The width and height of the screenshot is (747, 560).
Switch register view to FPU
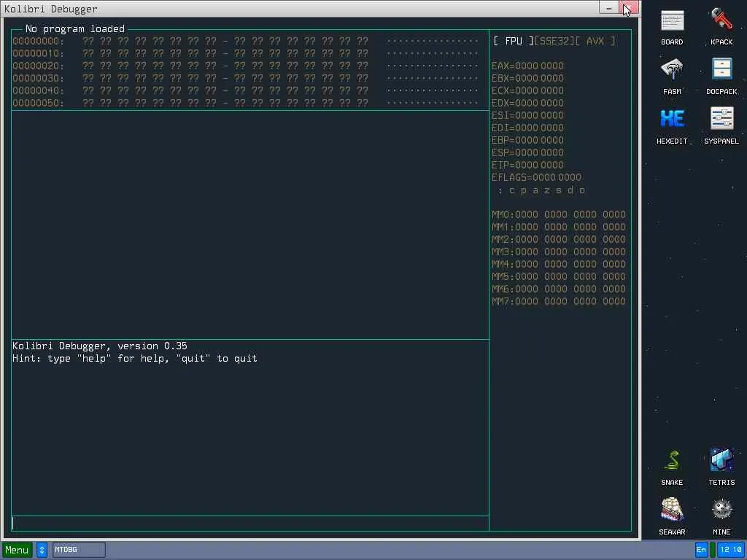coord(514,42)
